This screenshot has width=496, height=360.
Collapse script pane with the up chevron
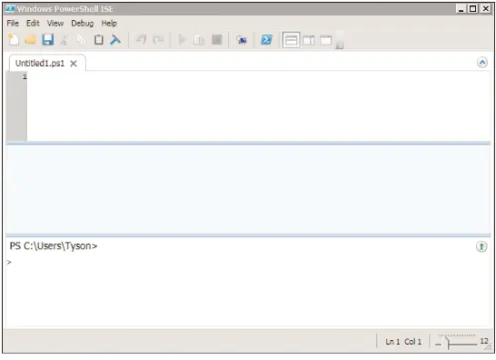pos(482,62)
